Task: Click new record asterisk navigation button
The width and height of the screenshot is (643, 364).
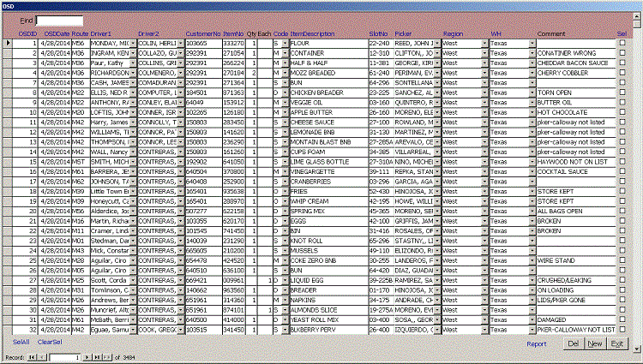Action: (107, 355)
